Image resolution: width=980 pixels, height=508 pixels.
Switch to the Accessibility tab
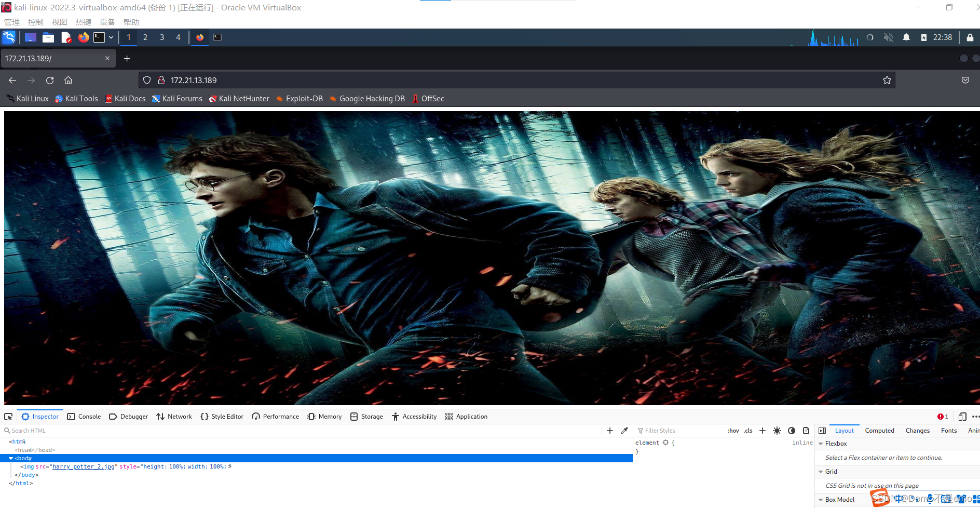point(414,417)
